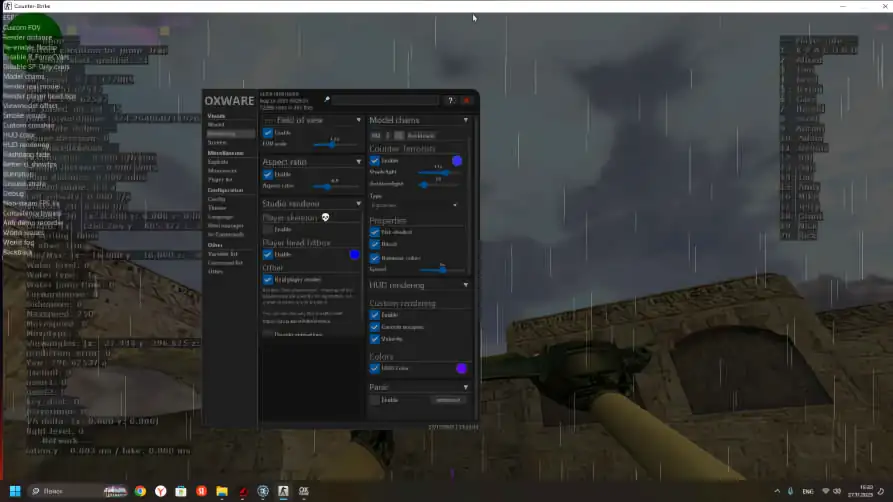Adjust the FOV scale slider

336,144
